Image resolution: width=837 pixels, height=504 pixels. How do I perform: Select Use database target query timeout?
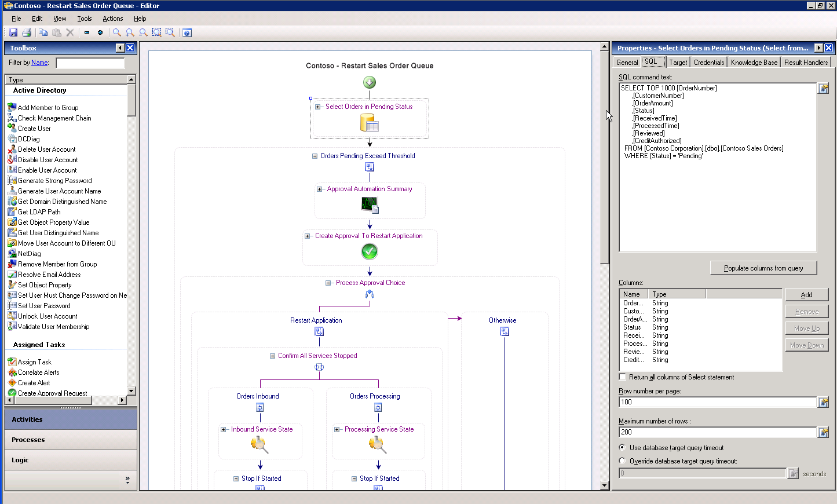tap(622, 447)
